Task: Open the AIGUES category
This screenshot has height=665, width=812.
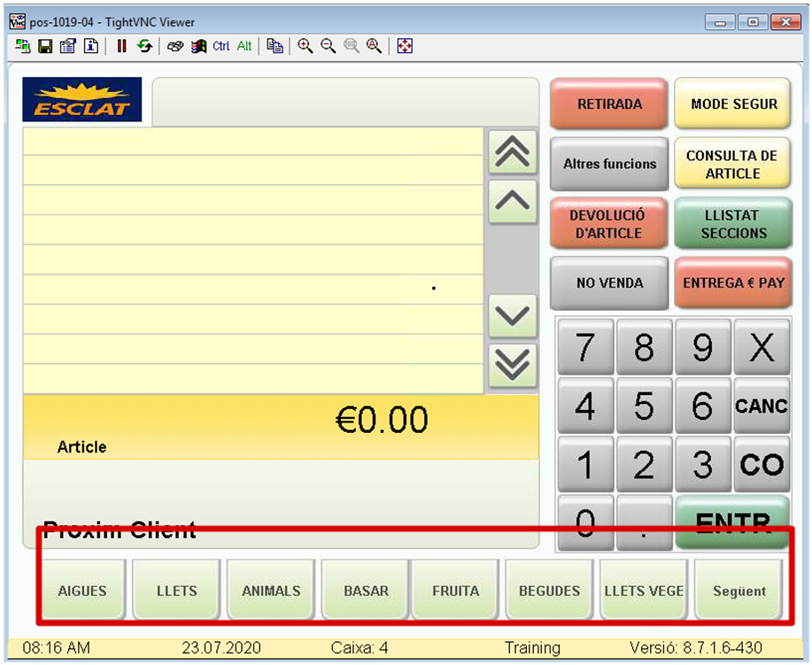Action: pyautogui.click(x=81, y=591)
